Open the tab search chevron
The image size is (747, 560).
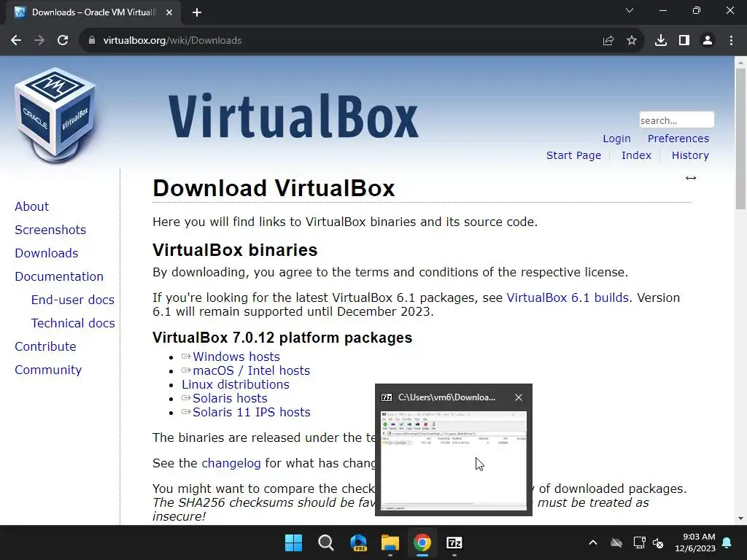click(x=630, y=10)
